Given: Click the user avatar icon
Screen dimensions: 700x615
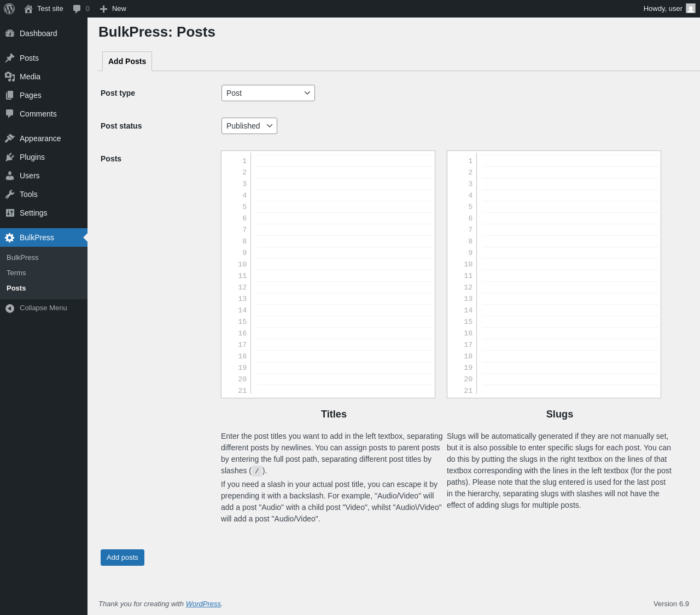Looking at the screenshot, I should (691, 9).
